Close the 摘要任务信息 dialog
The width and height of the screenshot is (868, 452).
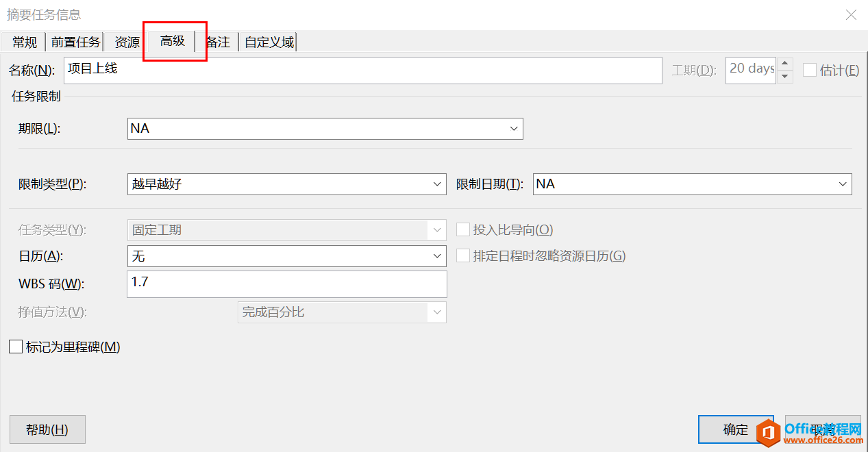851,15
